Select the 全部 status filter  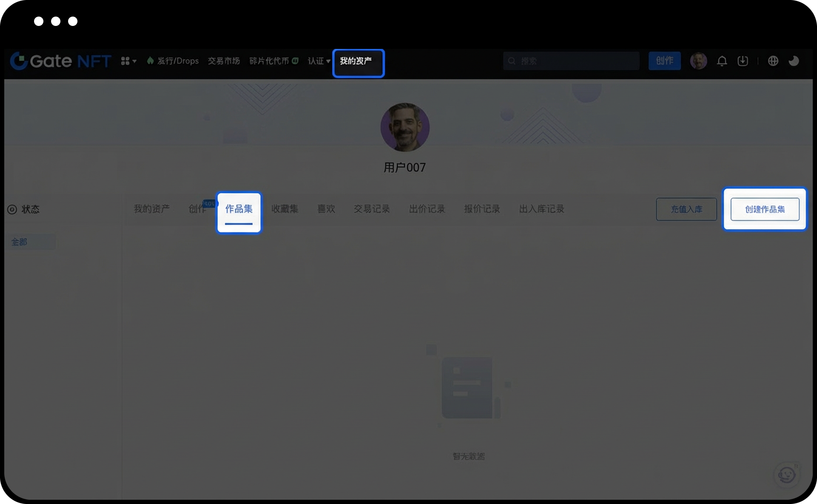click(20, 242)
